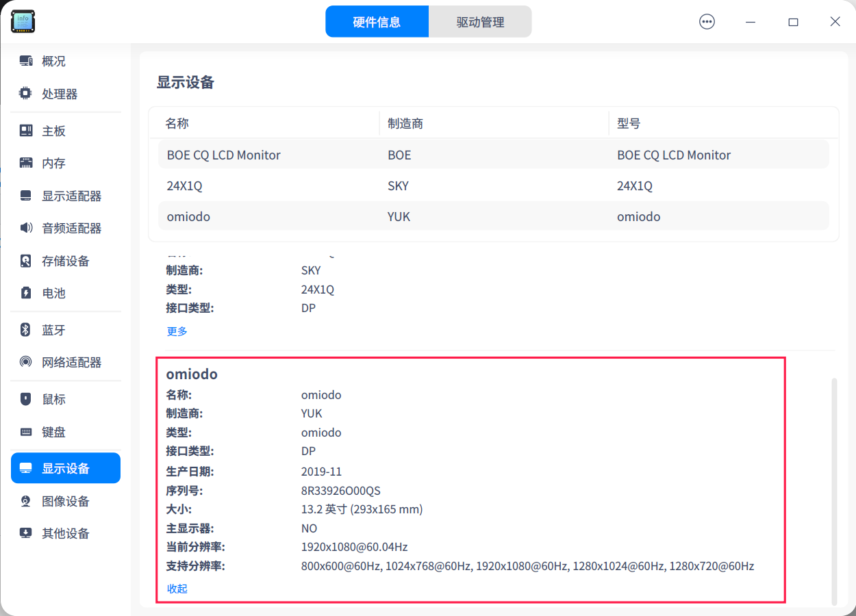The height and width of the screenshot is (616, 856).
Task: Select the 主板 (Motherboard) sidebar icon
Action: click(50, 130)
